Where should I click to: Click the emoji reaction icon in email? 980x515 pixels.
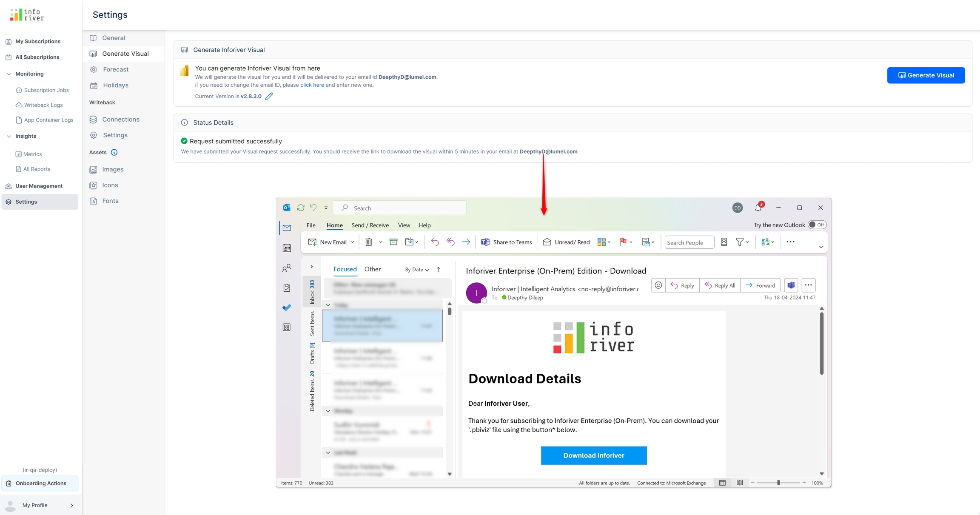pos(658,285)
